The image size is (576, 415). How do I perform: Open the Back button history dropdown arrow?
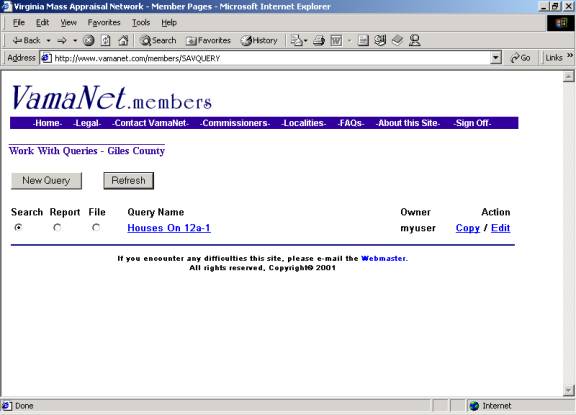(48, 41)
